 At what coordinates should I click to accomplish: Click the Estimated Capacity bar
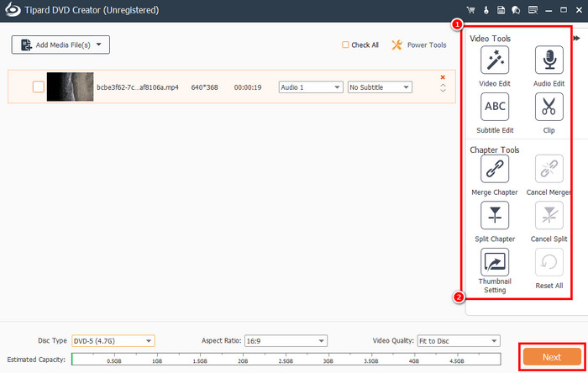click(286, 359)
